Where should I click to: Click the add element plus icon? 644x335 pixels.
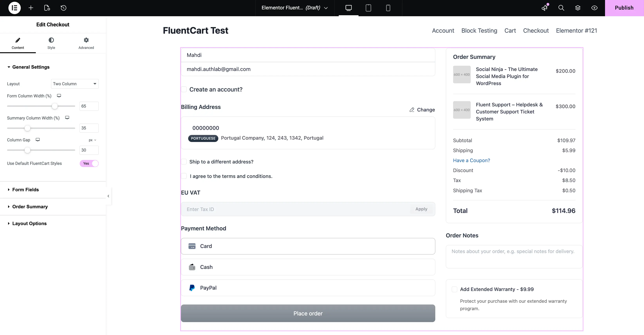31,8
